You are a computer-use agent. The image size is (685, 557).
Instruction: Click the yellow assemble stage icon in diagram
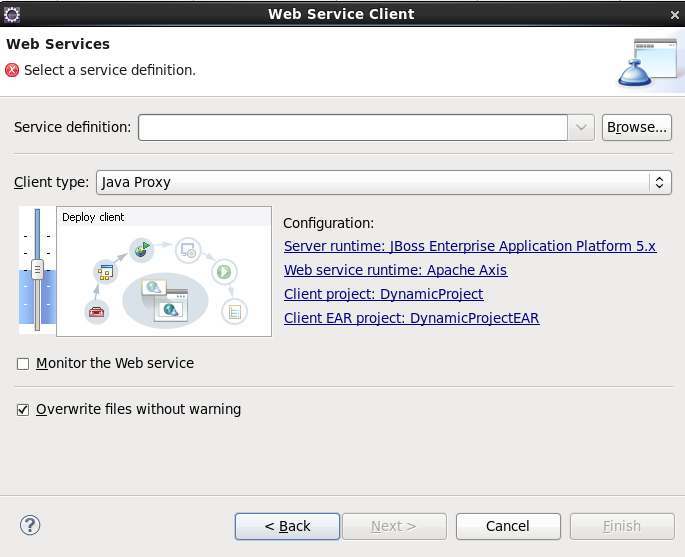[103, 271]
